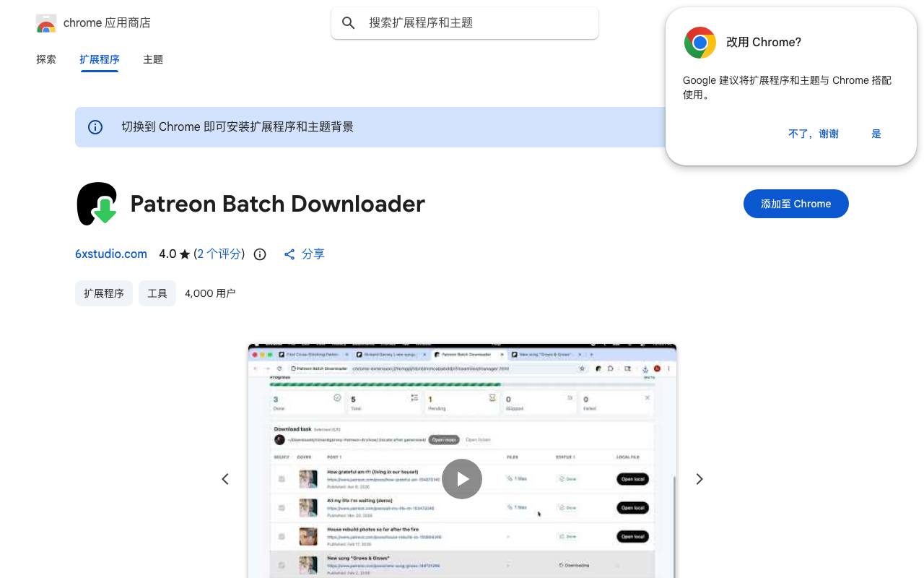Open the 2 个评分 ratings link
Image resolution: width=924 pixels, height=578 pixels.
coord(219,254)
